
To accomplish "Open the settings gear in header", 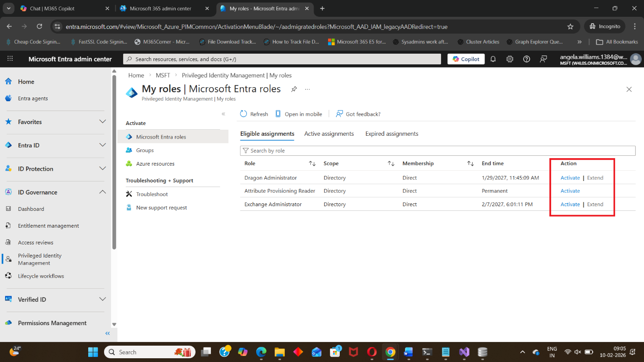I will pos(510,59).
